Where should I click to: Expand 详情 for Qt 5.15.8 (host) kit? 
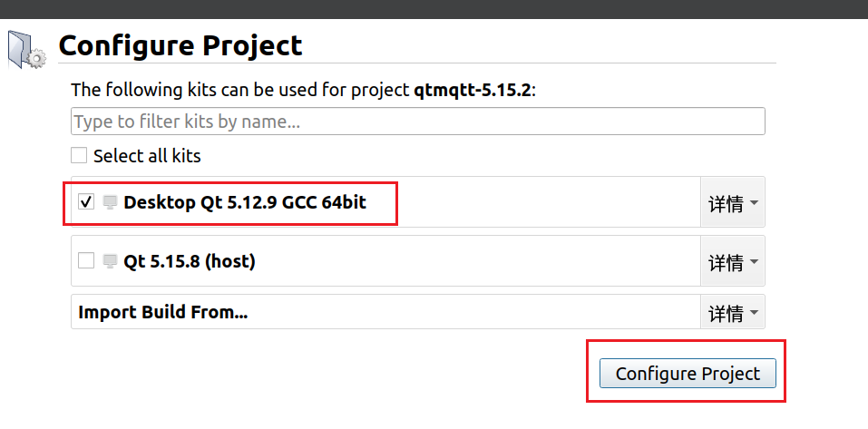(732, 261)
